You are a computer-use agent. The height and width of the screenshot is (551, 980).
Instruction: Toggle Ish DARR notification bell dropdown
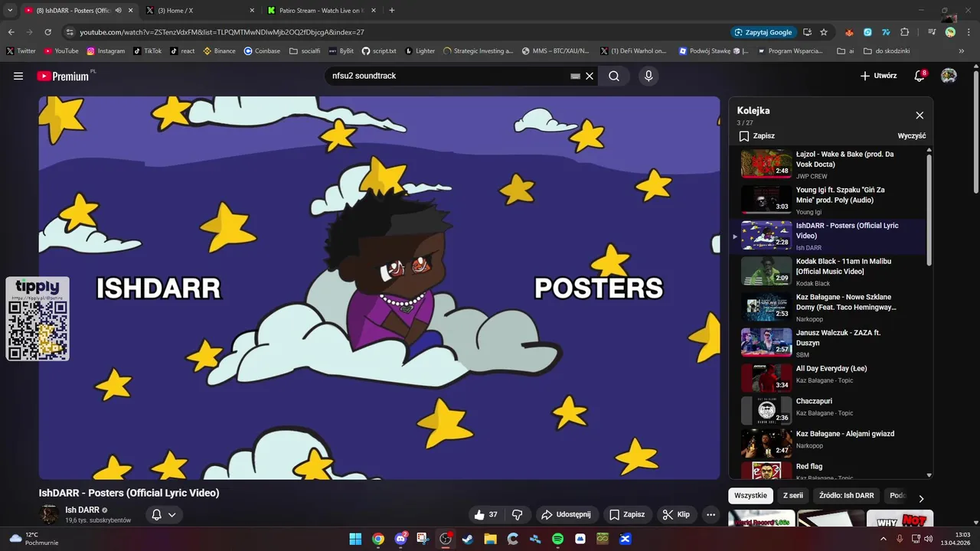164,514
